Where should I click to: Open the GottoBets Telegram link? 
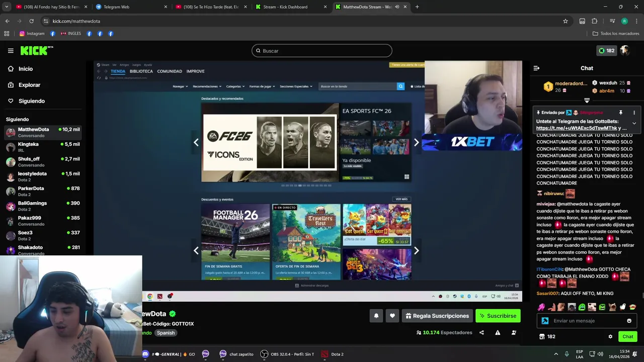(577, 128)
